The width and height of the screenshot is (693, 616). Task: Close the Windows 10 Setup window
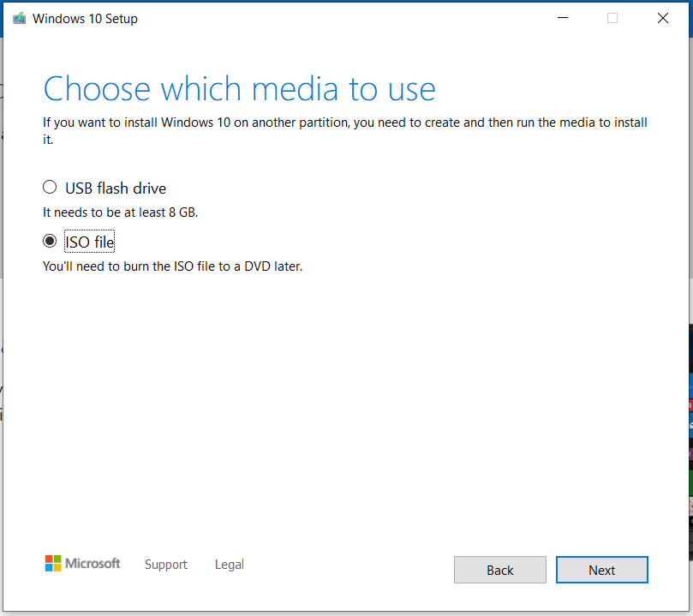(x=662, y=18)
